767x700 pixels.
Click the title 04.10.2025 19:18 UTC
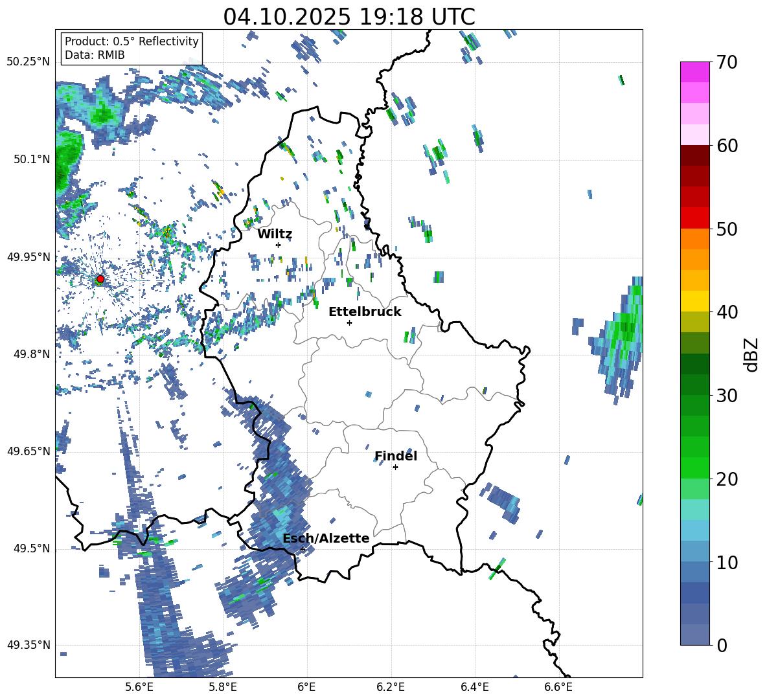pos(349,17)
